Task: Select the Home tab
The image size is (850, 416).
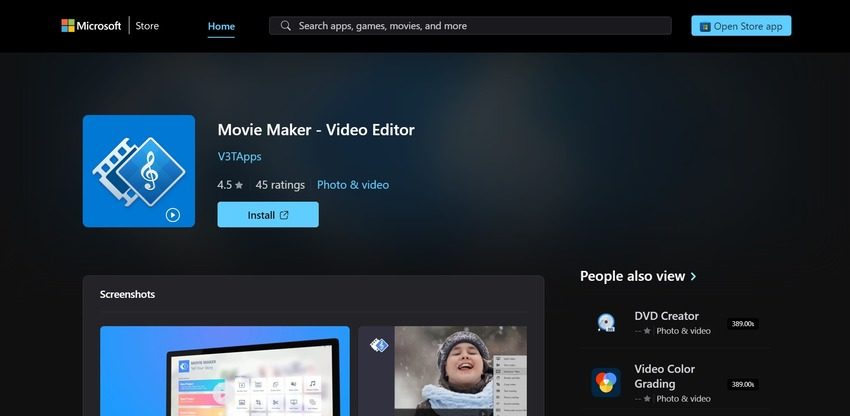Action: pyautogui.click(x=221, y=26)
